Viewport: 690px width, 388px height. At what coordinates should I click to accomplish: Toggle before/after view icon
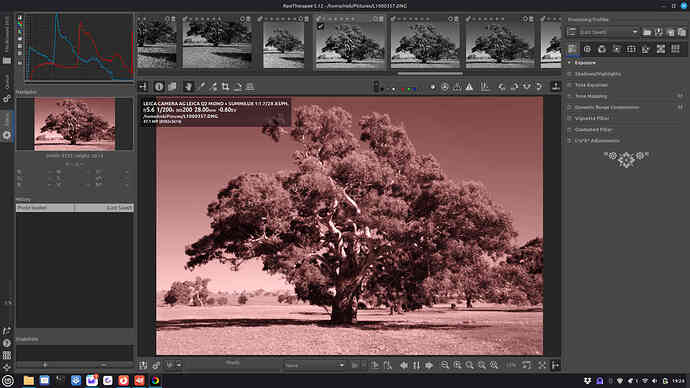[x=172, y=87]
